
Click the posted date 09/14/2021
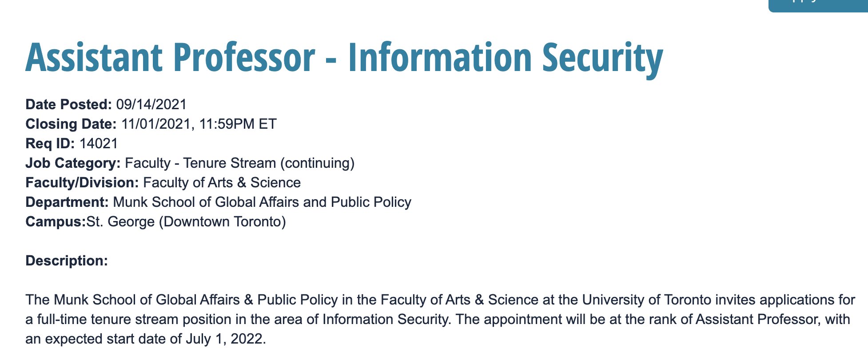click(x=151, y=104)
